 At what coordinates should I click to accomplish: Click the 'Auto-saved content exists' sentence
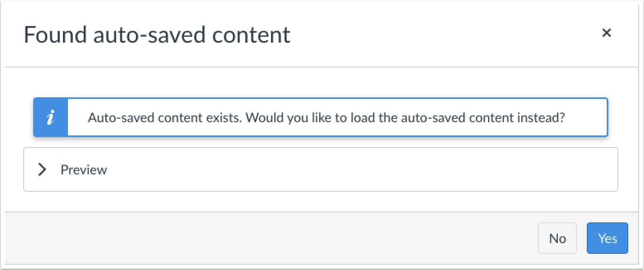pyautogui.click(x=165, y=118)
